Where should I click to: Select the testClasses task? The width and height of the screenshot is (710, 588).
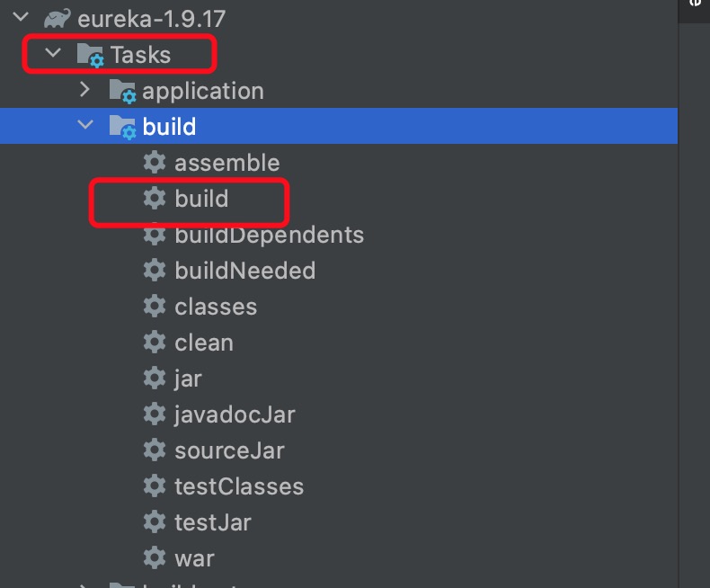pos(239,486)
